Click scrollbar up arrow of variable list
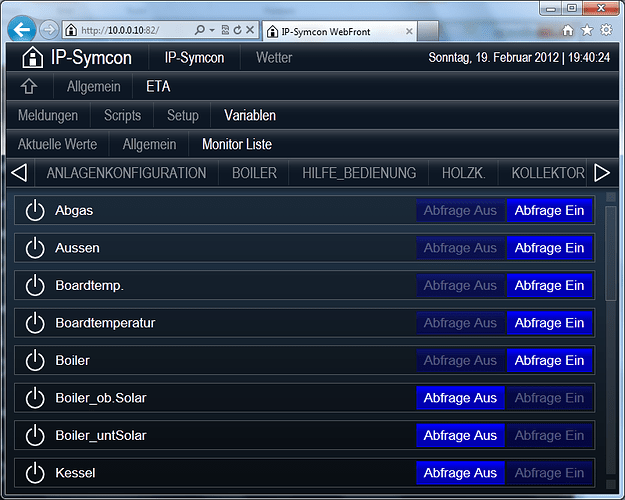This screenshot has height=500, width=625. pyautogui.click(x=611, y=197)
